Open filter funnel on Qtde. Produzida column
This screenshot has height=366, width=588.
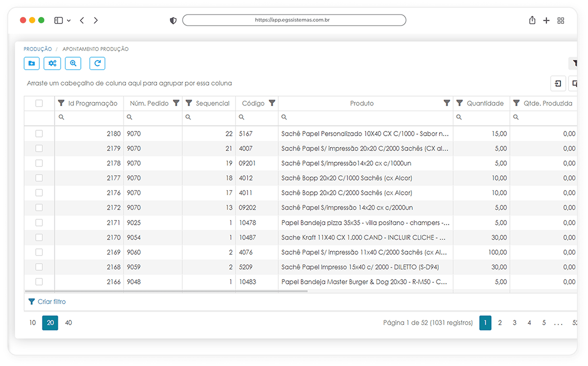point(516,103)
